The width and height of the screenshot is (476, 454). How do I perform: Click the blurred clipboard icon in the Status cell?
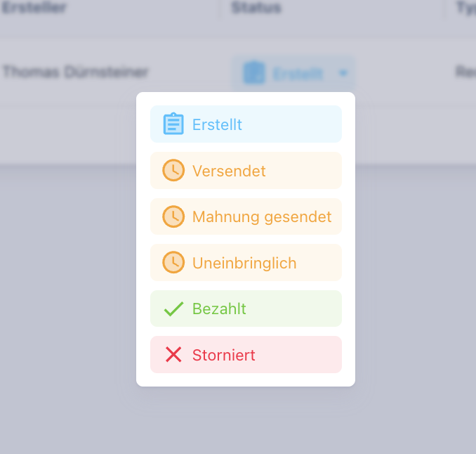(254, 72)
